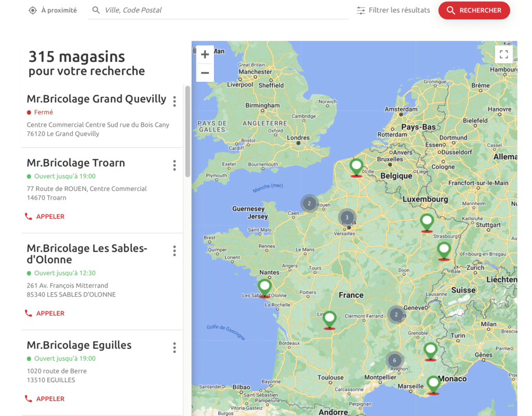Expand the 2-store cluster near Genève
The width and height of the screenshot is (532, 416).
396,314
